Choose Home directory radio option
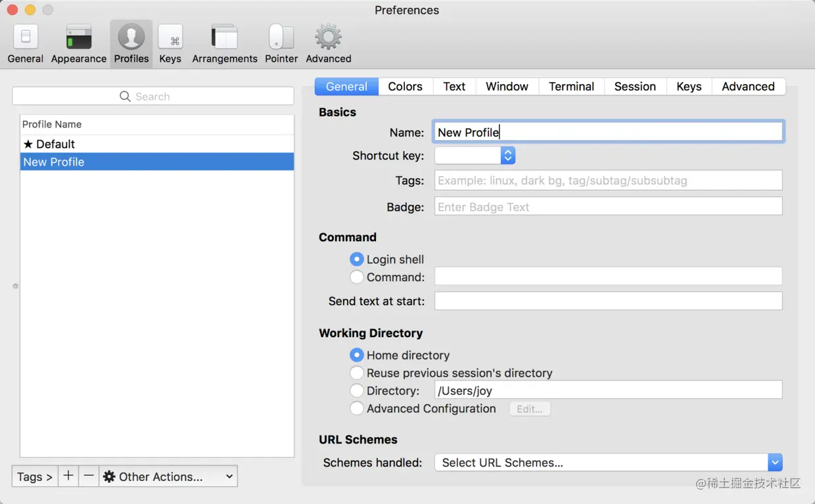This screenshot has height=504, width=815. point(357,355)
